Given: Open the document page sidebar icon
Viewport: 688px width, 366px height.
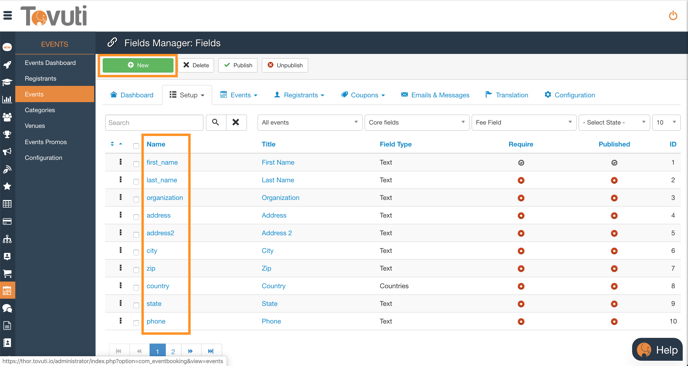Looking at the screenshot, I should [x=7, y=326].
